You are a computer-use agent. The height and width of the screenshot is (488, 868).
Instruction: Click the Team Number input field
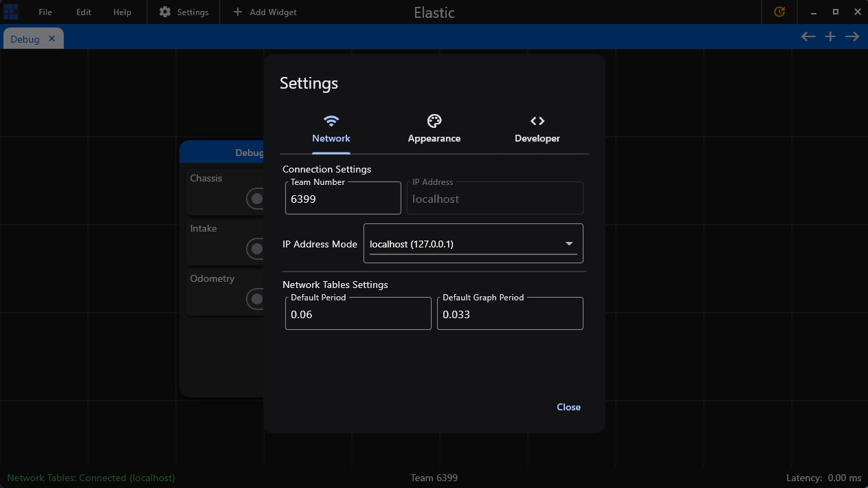coord(342,199)
